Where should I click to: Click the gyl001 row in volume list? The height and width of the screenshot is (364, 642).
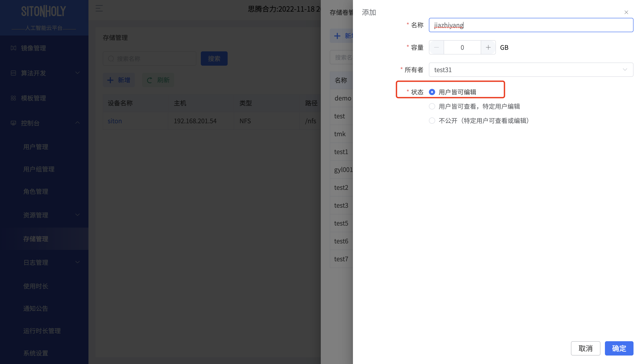pos(342,169)
